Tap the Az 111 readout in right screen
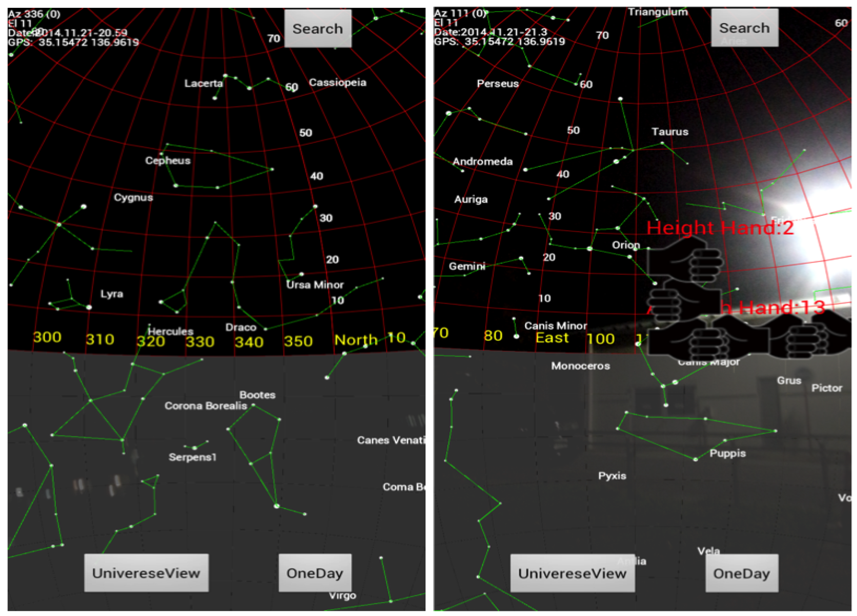This screenshot has height=616, width=857. (460, 13)
